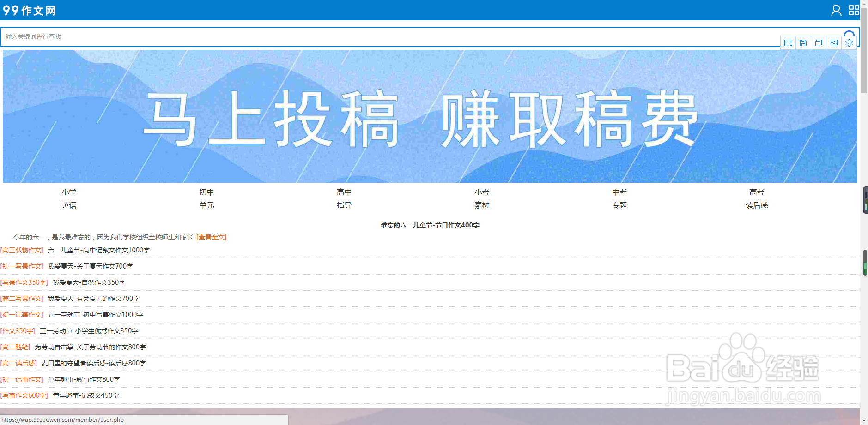Open the 英语 navigation category
This screenshot has height=425, width=868.
[69, 205]
